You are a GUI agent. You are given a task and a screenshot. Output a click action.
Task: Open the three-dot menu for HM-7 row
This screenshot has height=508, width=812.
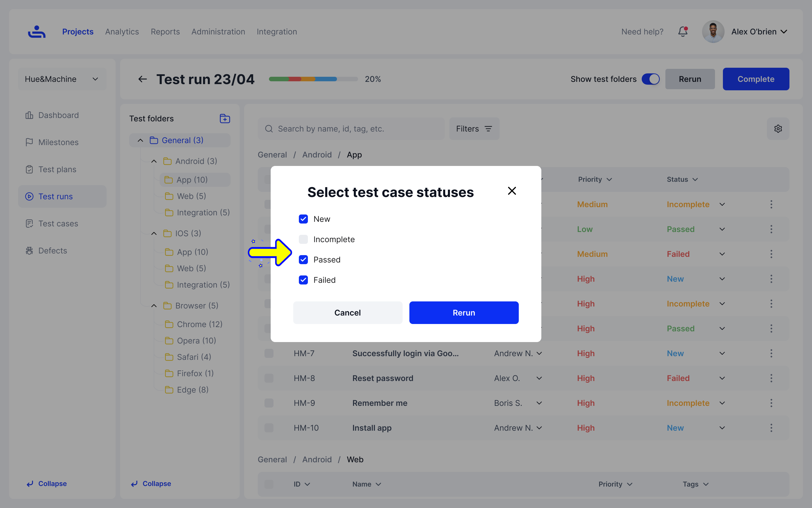pos(771,353)
